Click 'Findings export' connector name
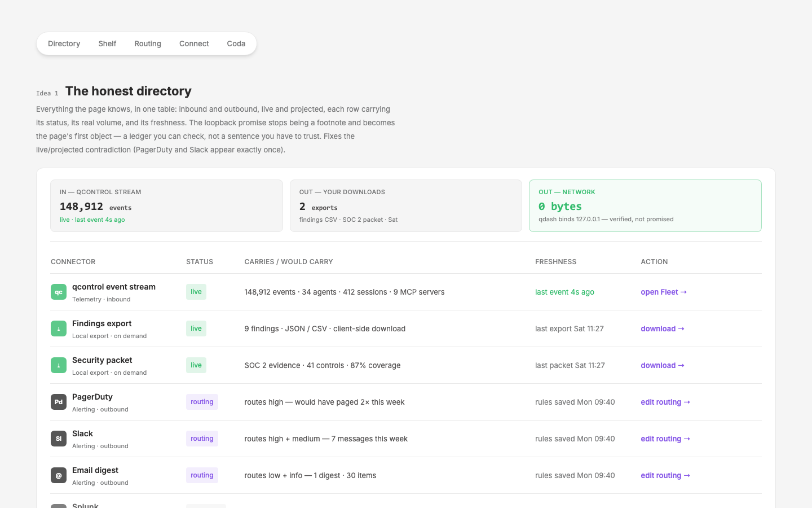Image resolution: width=812 pixels, height=508 pixels. 101,323
